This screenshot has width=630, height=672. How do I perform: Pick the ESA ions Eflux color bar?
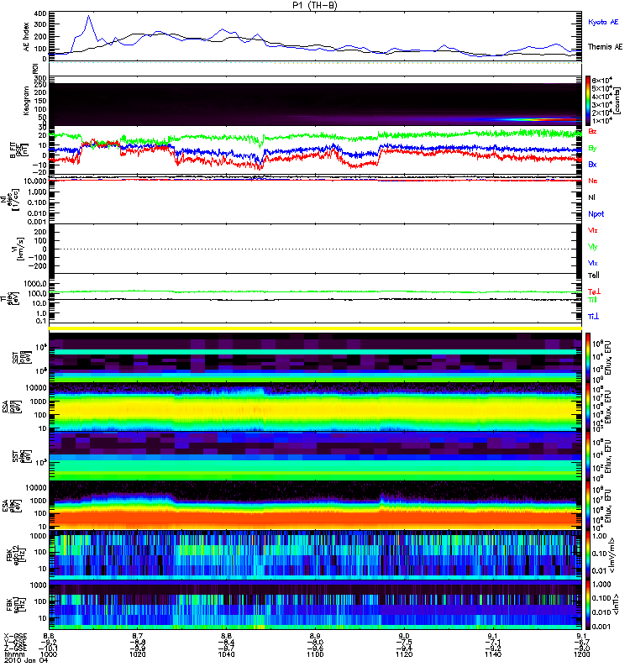click(588, 407)
